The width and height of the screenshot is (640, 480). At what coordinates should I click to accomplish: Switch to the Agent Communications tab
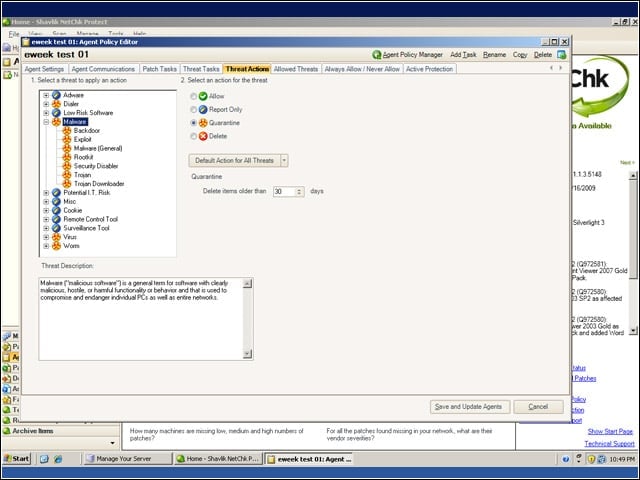coord(103,69)
